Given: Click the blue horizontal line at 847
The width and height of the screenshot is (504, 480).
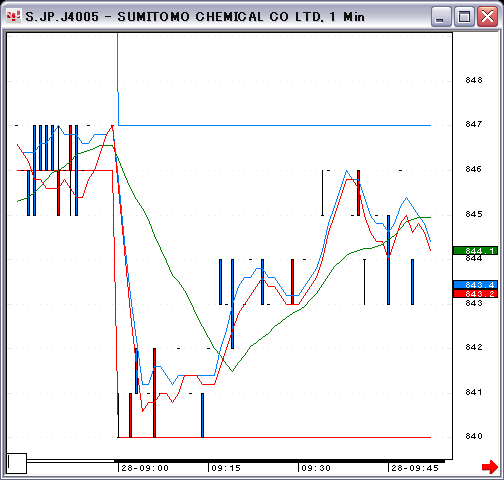Looking at the screenshot, I should pos(275,125).
